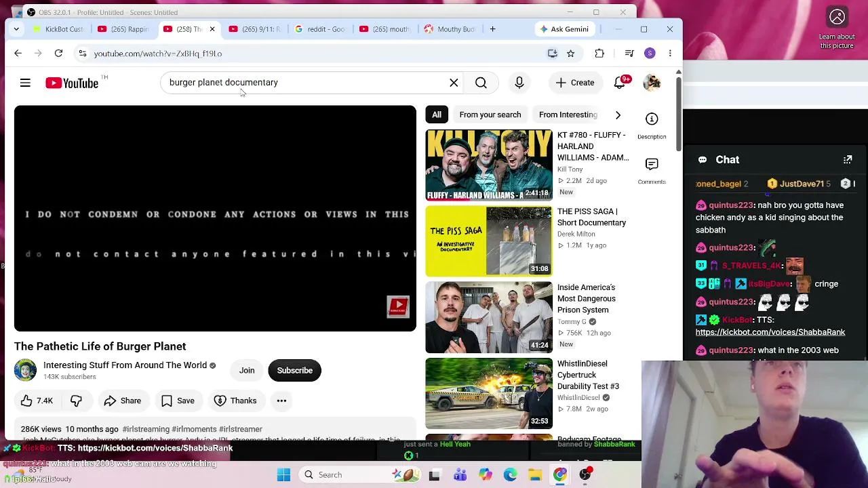Image resolution: width=868 pixels, height=488 pixels.
Task: Open the YouTube guide hamburger menu
Action: [x=25, y=83]
